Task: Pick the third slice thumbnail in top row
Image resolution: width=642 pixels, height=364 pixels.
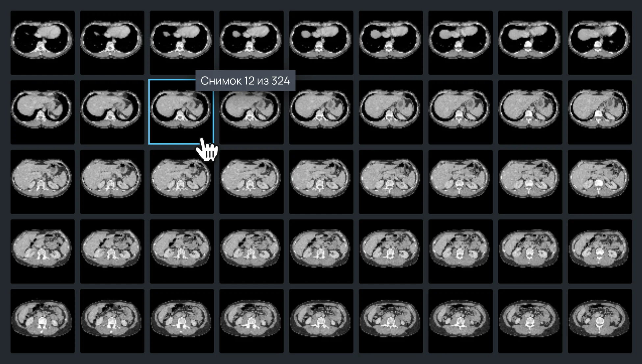Action: coord(182,43)
